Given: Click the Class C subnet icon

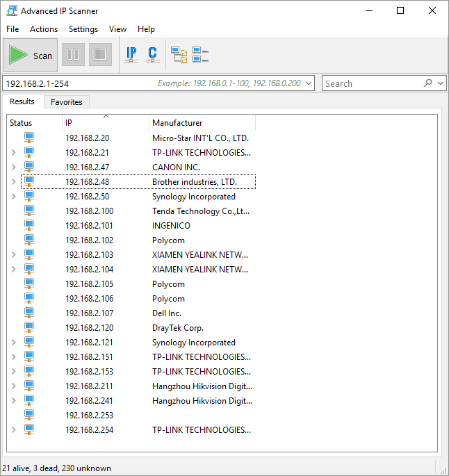Looking at the screenshot, I should tap(152, 55).
